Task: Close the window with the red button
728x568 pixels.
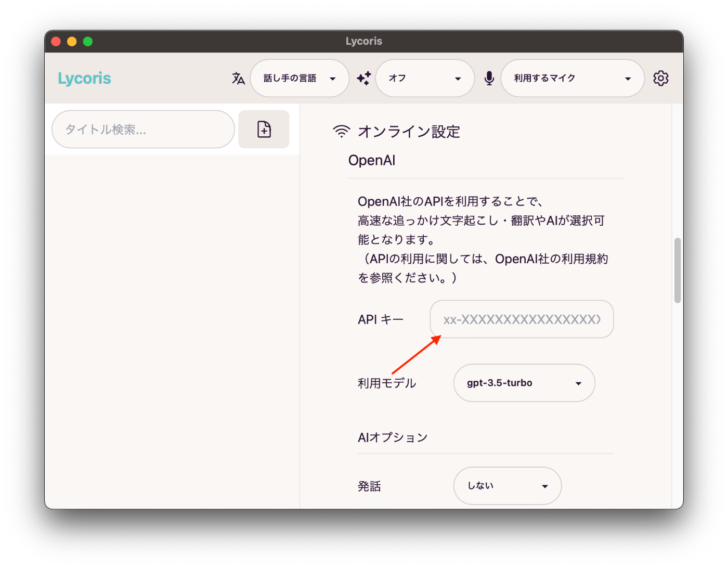Action: 56,42
